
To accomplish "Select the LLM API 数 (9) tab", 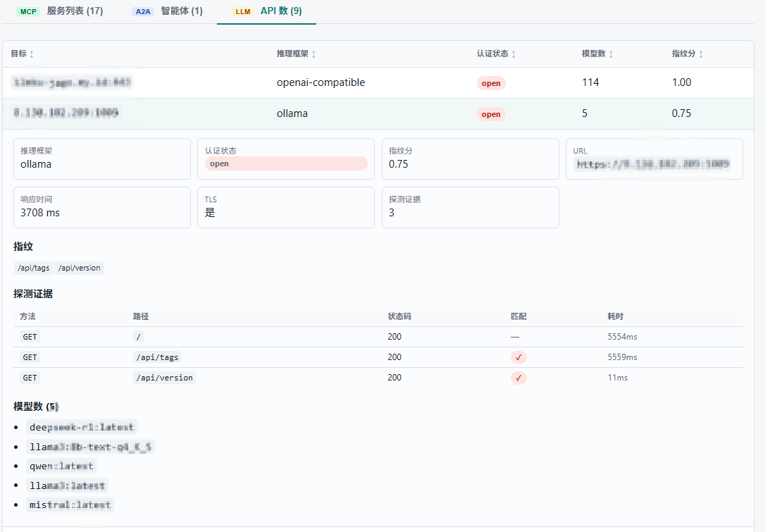I will 266,11.
